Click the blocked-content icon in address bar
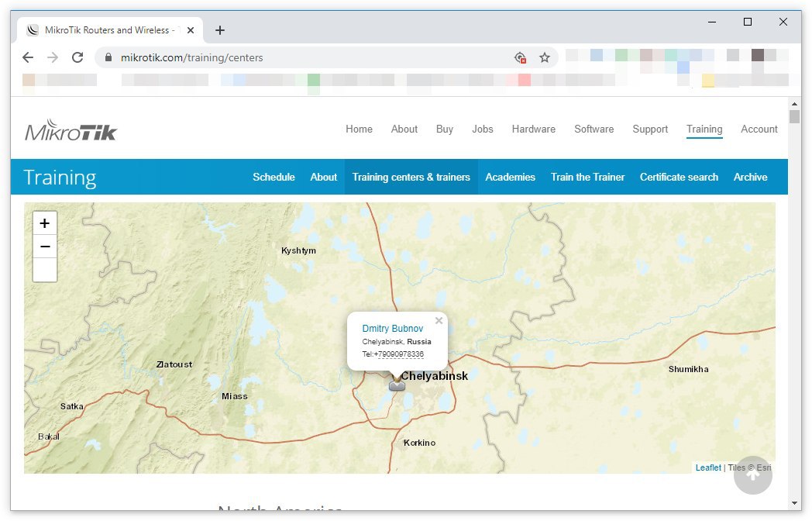The width and height of the screenshot is (812, 521). tap(521, 57)
